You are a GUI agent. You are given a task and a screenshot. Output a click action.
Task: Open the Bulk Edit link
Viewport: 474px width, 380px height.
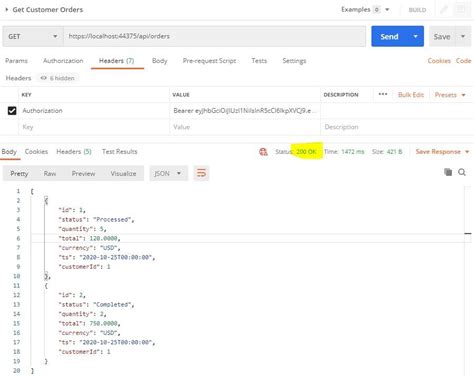tap(411, 95)
